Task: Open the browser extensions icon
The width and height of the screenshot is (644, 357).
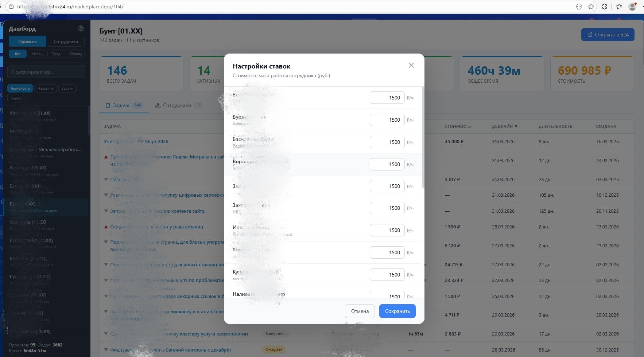Action: click(604, 7)
